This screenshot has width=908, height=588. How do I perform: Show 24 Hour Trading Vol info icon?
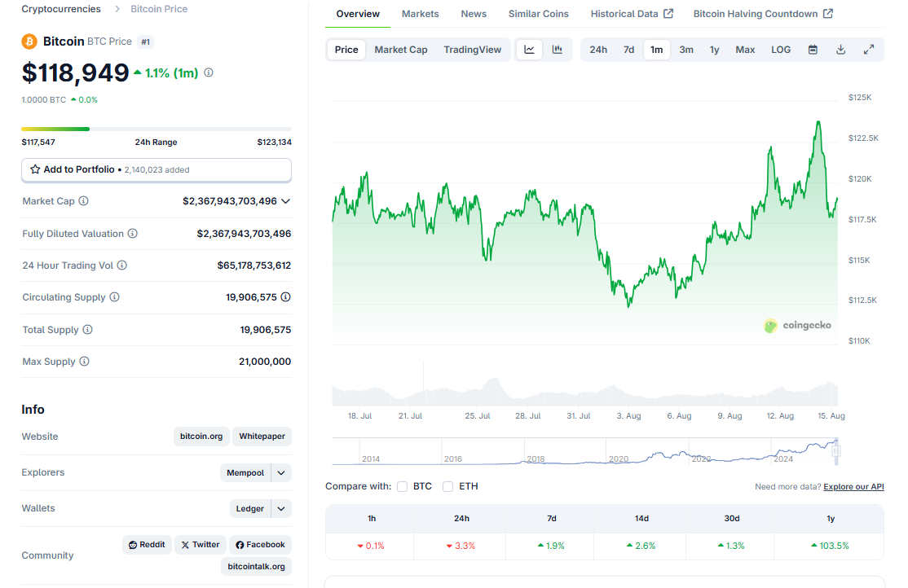(x=121, y=265)
